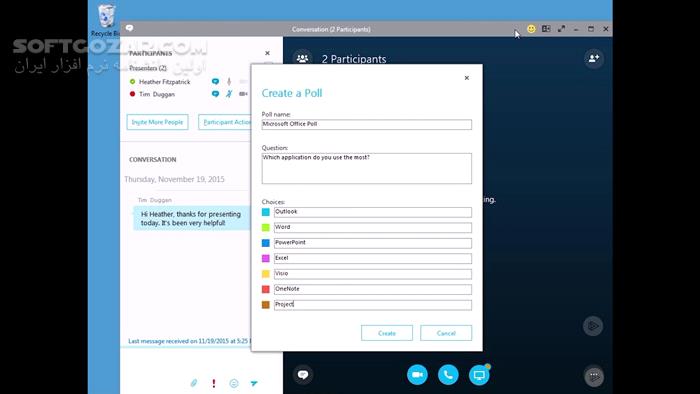
Task: Close the Create a Poll dialog
Action: click(x=467, y=78)
